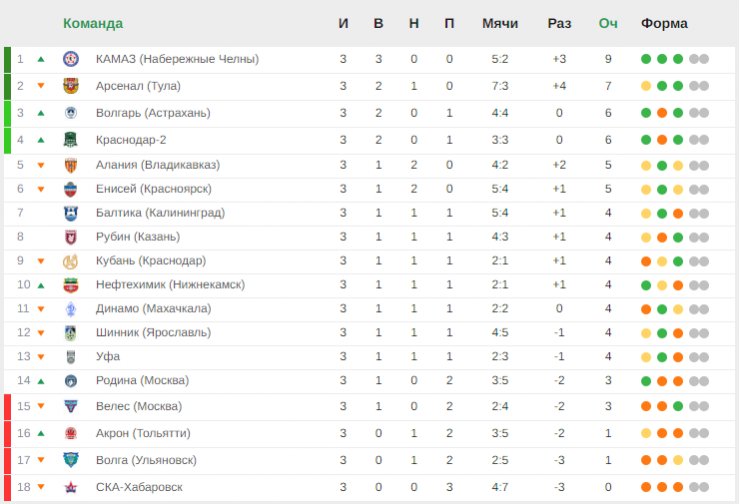Screen dimensions: 740x504
Task: Click SKA-Khabarovsk's first orange form dot
Action: [x=646, y=487]
